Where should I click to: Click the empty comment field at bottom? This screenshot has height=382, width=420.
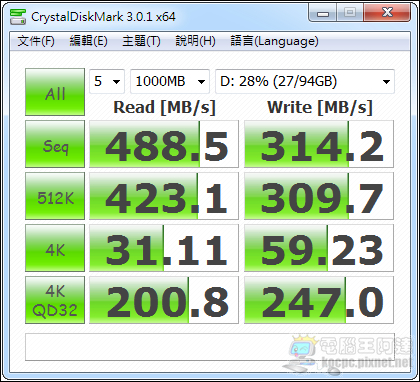[x=210, y=347]
